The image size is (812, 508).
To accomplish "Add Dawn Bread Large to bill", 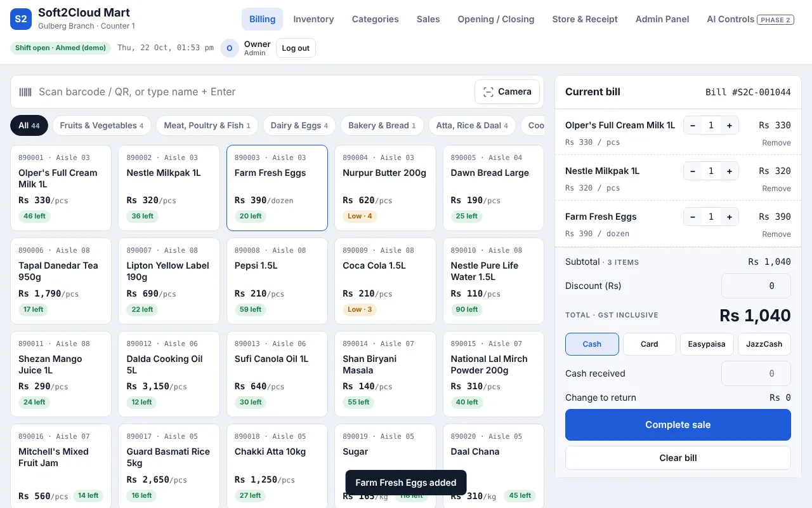I will (494, 188).
